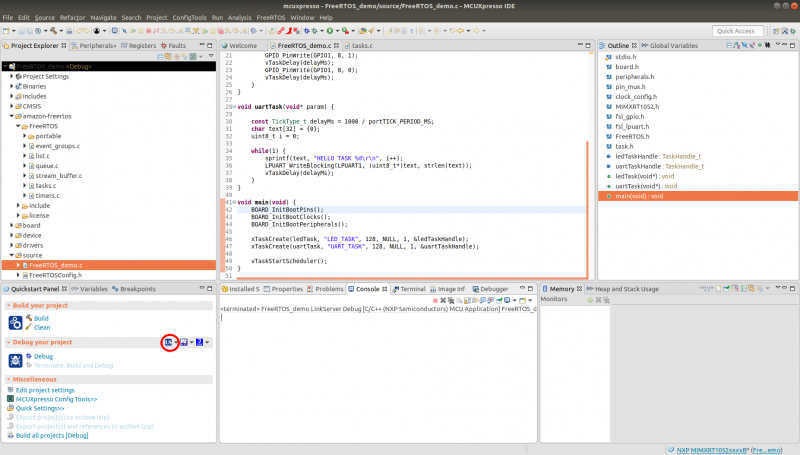Click Build all projects [Debug] link
800x455 pixels.
(52, 436)
